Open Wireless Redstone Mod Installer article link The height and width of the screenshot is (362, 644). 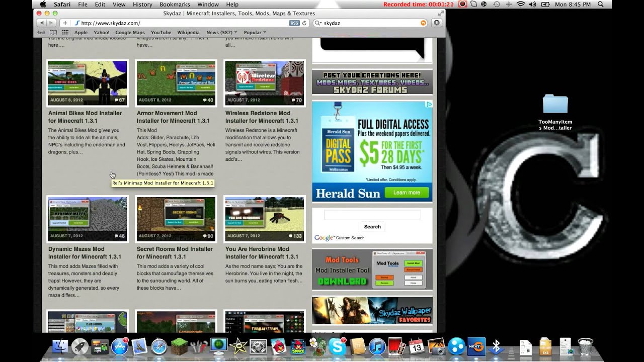coord(262,117)
